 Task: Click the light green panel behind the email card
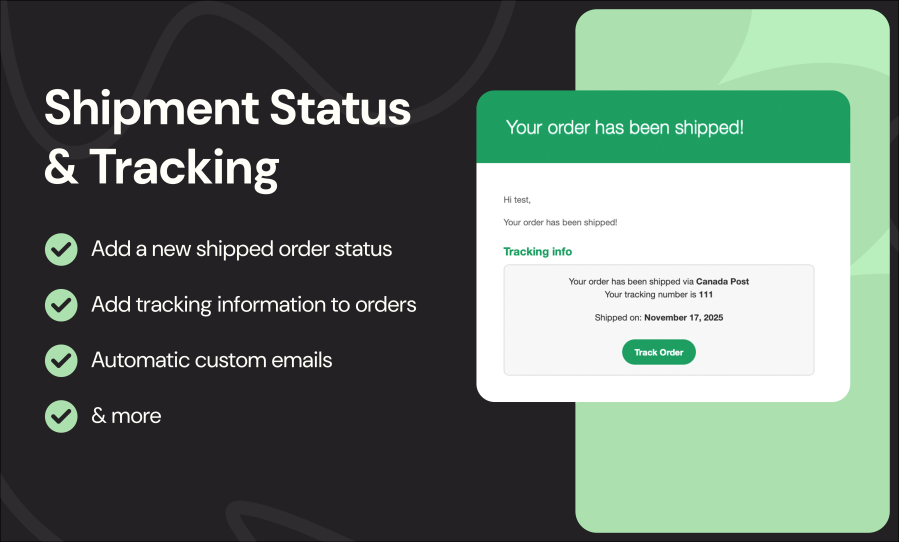[x=730, y=470]
